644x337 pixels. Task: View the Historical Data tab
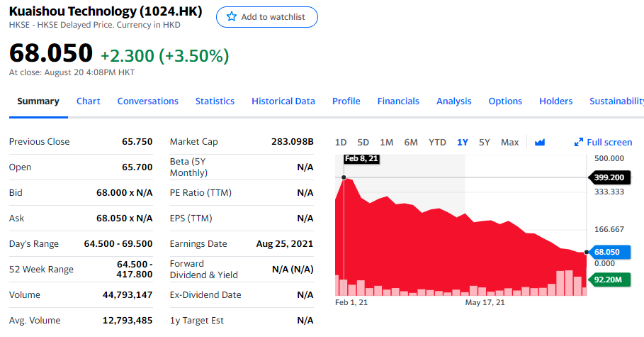pos(283,101)
